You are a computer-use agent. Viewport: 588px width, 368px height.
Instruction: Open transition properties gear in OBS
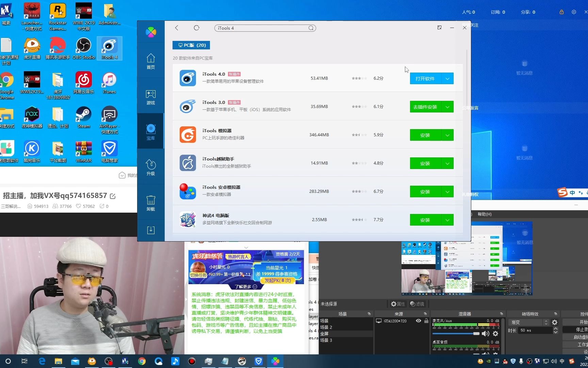555,322
